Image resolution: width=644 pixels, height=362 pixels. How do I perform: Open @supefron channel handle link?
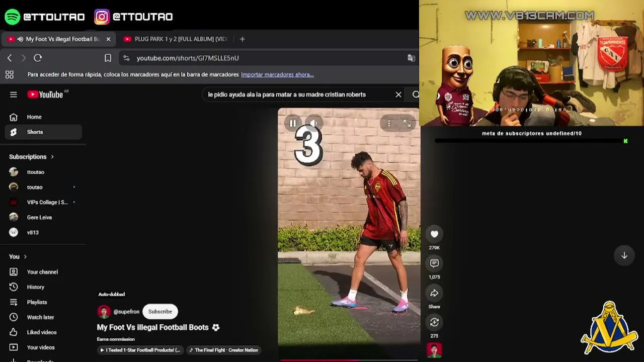click(126, 312)
